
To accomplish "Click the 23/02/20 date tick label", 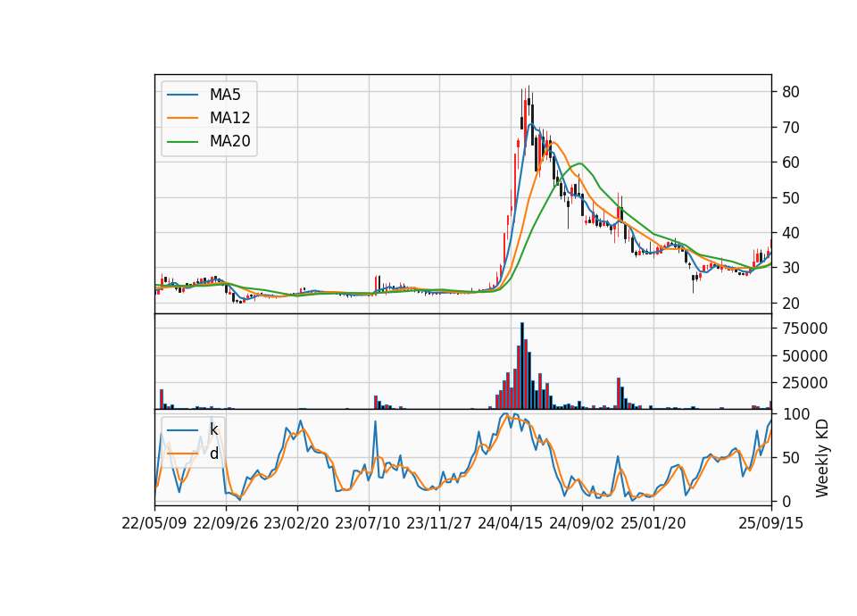I will pos(296,523).
